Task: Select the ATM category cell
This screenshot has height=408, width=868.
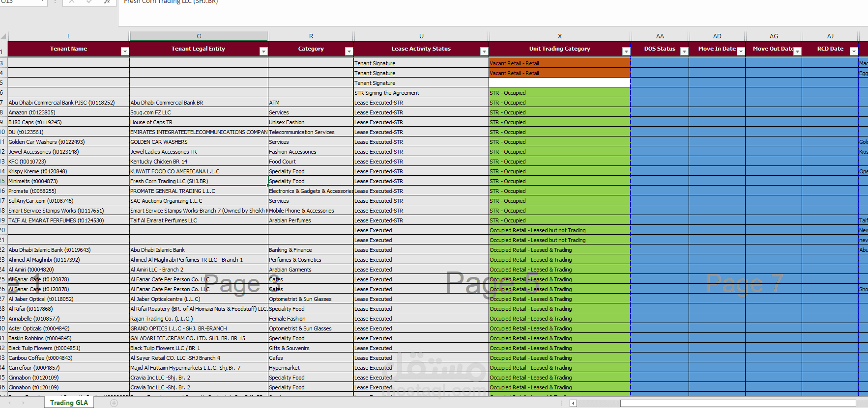Action: (311, 103)
